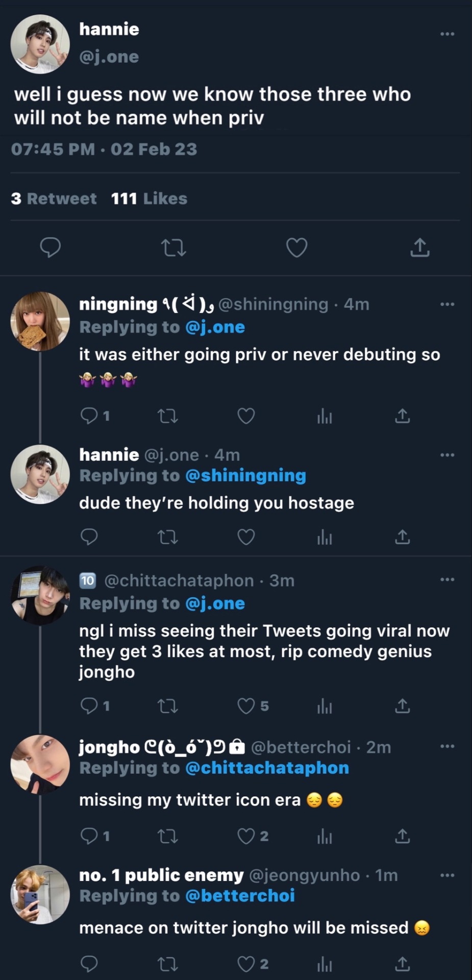This screenshot has height=980, width=472.
Task: Open the @chittachataphon mention in jongho's reply
Action: (267, 768)
